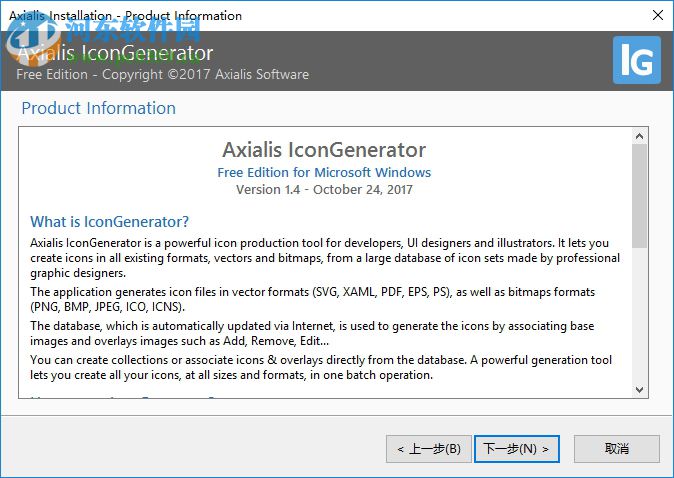Click the window title bar text
Viewport: 674px width, 478px height.
pos(125,15)
